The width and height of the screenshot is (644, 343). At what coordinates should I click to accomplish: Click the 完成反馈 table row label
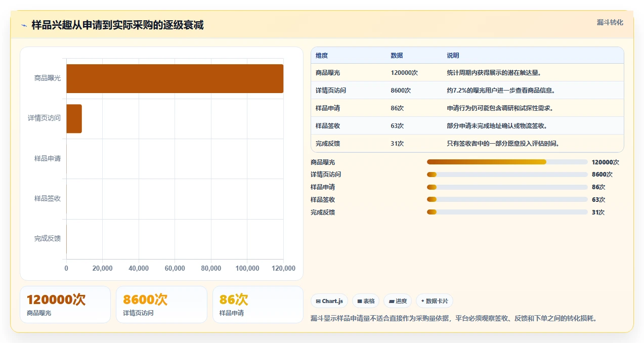pyautogui.click(x=328, y=144)
